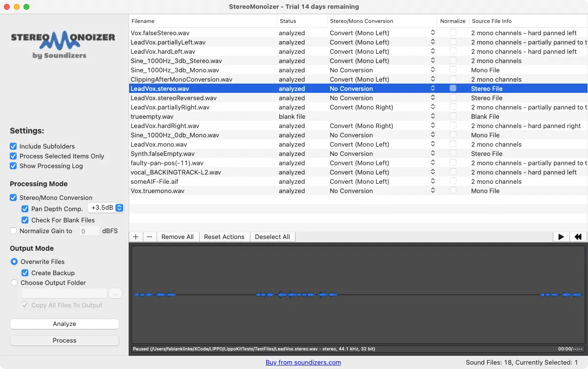
Task: Click the minus icon to remove a file
Action: pyautogui.click(x=149, y=237)
